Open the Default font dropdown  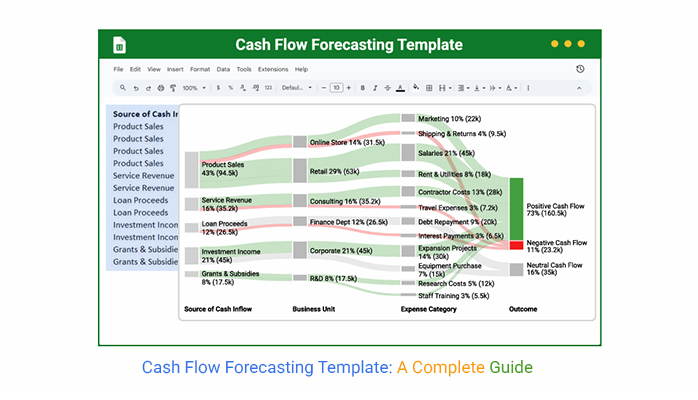294,87
